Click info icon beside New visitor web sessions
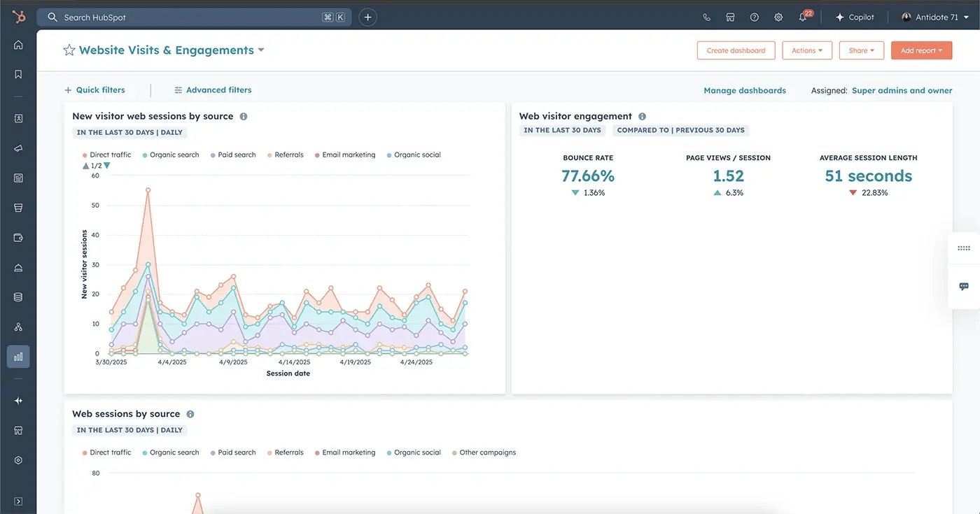 tap(244, 117)
